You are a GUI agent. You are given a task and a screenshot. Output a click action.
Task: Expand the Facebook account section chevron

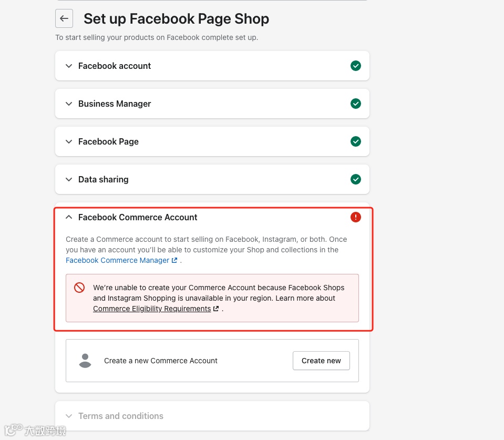pyautogui.click(x=69, y=66)
